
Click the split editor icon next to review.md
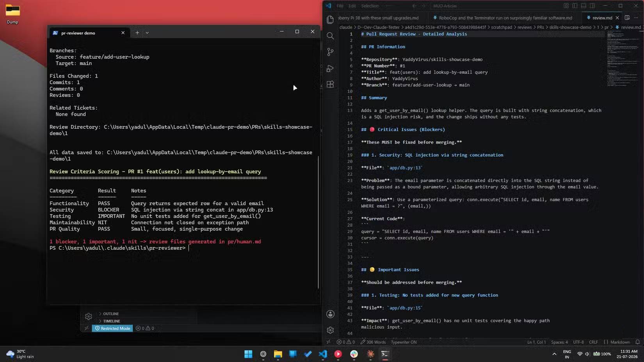tap(627, 18)
